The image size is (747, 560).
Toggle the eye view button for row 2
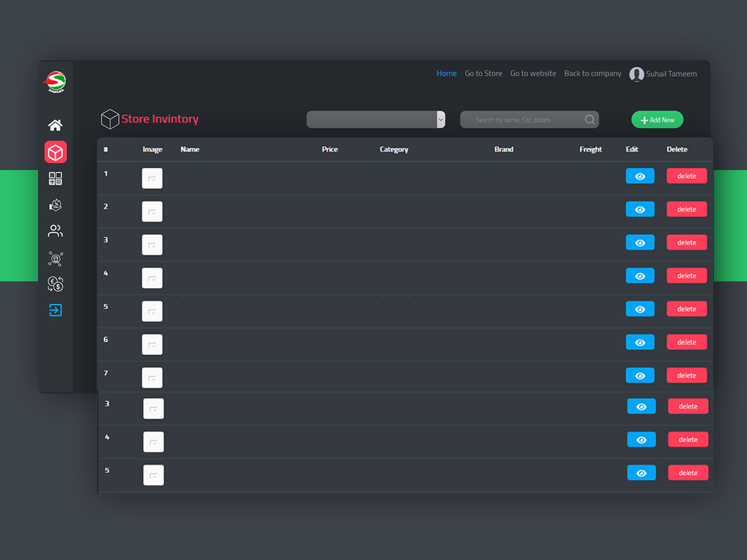point(640,209)
